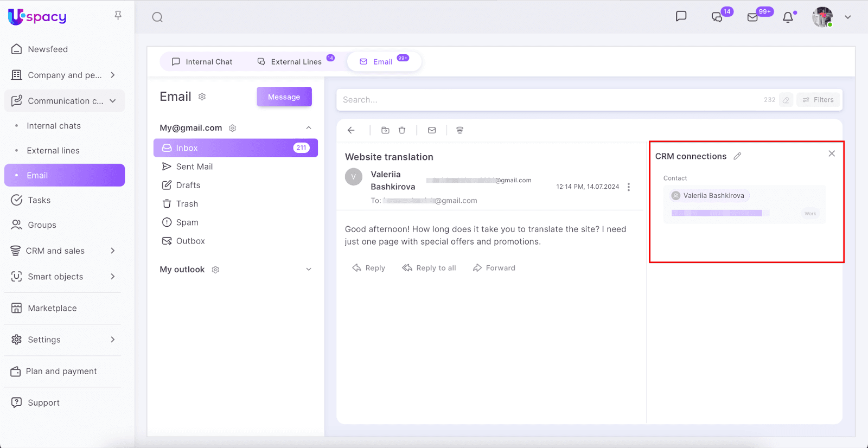868x448 pixels.
Task: Edit CRM connections with pencil icon
Action: coord(737,156)
